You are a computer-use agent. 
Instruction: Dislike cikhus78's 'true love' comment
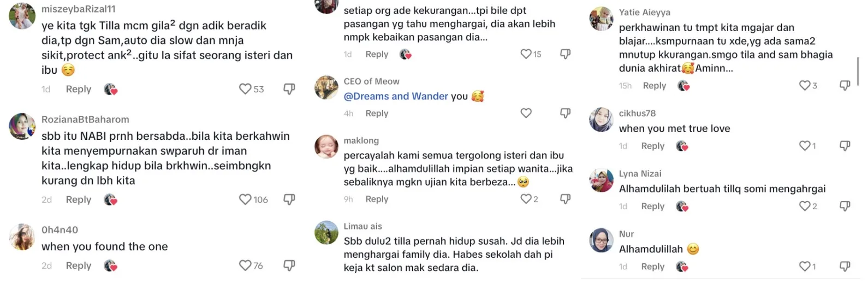click(845, 146)
